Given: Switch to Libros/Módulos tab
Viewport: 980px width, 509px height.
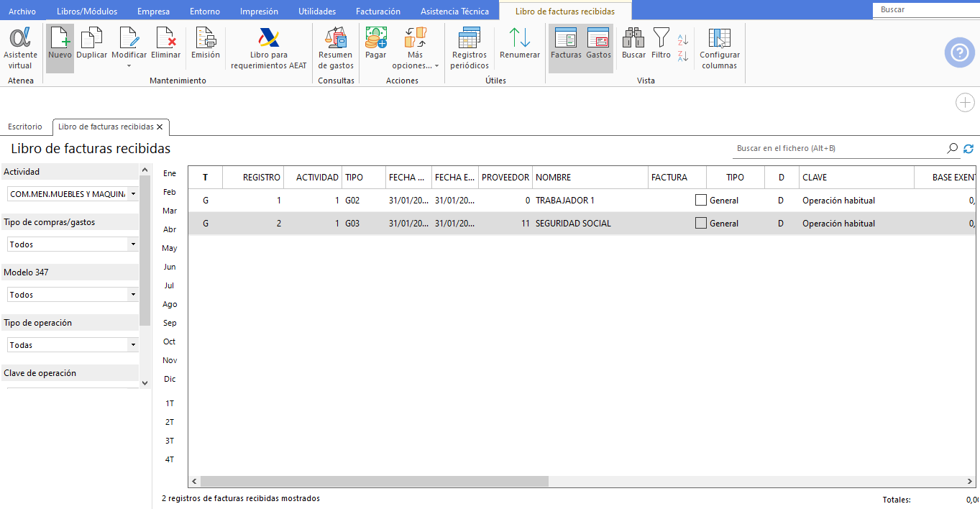Looking at the screenshot, I should [x=87, y=12].
